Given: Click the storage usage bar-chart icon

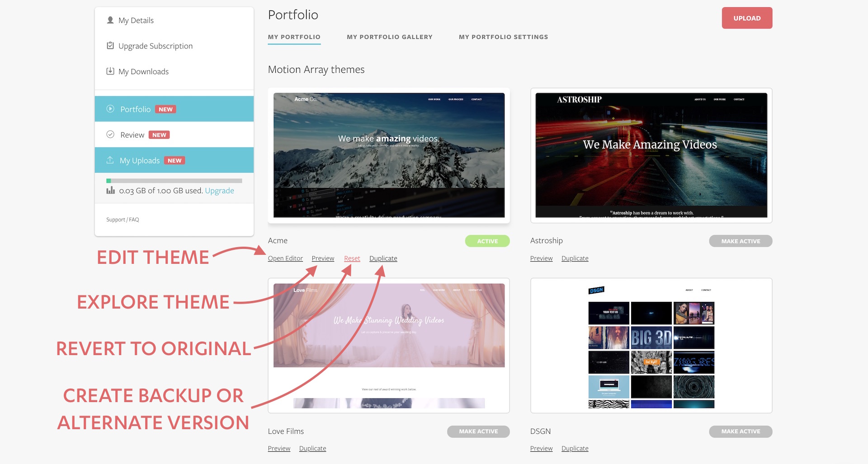Looking at the screenshot, I should (110, 190).
